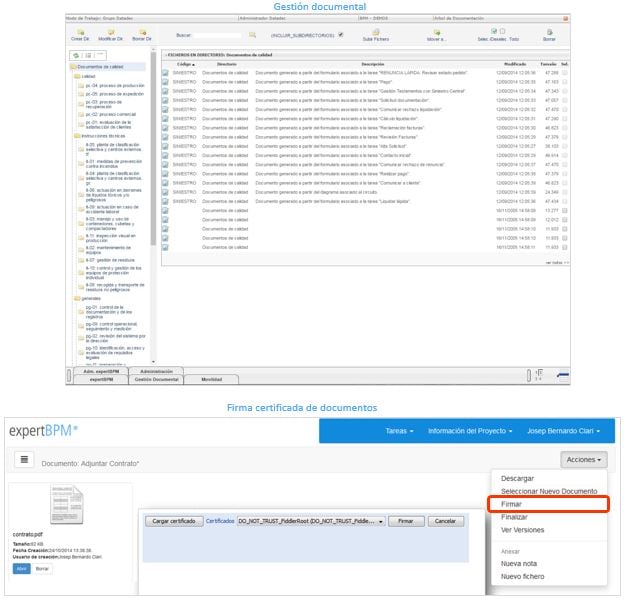This screenshot has height=599, width=624.
Task: Choose Nueva nota in the Acciones menu
Action: [519, 564]
